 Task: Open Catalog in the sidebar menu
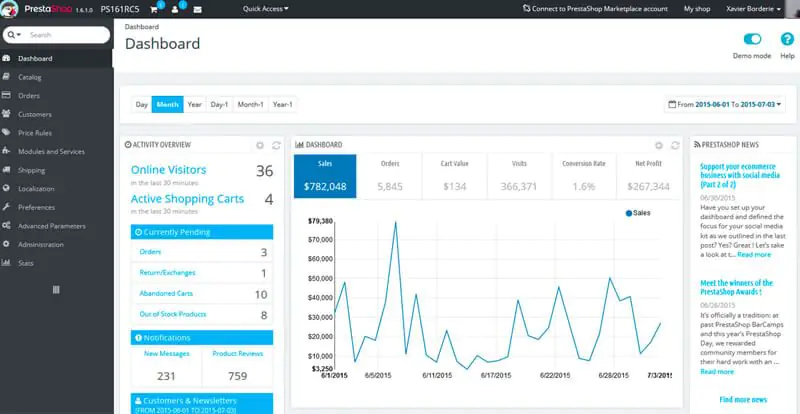[30, 76]
